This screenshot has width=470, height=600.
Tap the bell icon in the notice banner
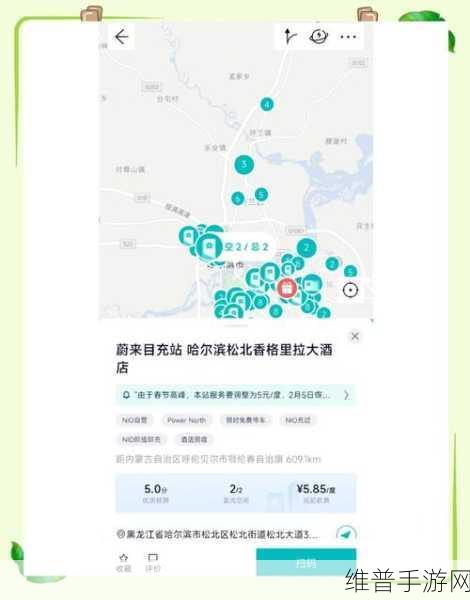(x=126, y=395)
